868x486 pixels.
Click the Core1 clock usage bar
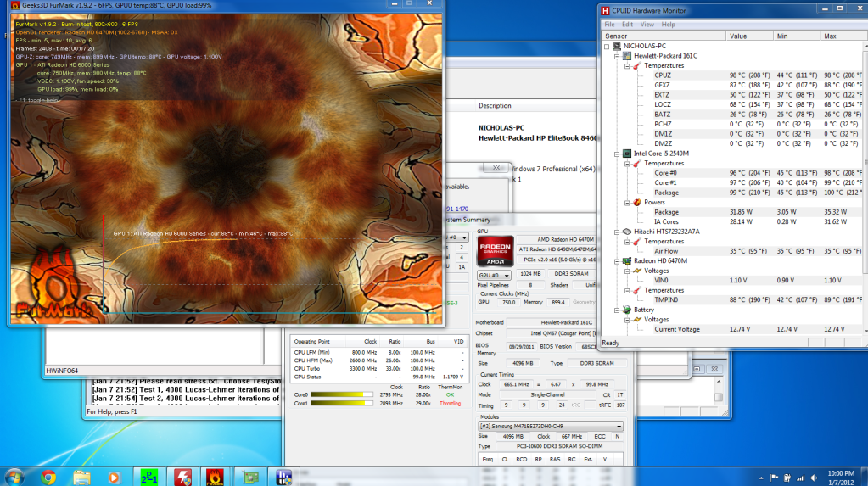point(342,404)
